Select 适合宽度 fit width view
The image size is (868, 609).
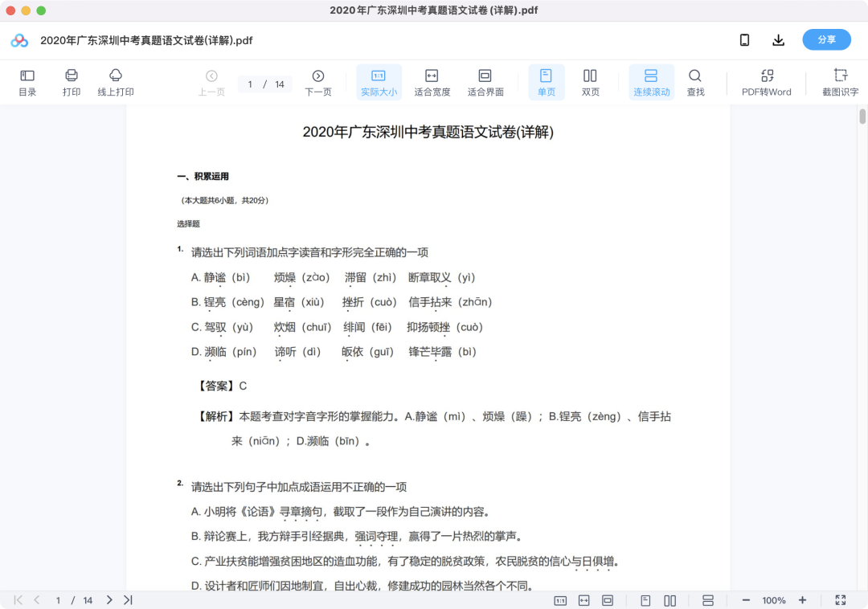pos(432,83)
